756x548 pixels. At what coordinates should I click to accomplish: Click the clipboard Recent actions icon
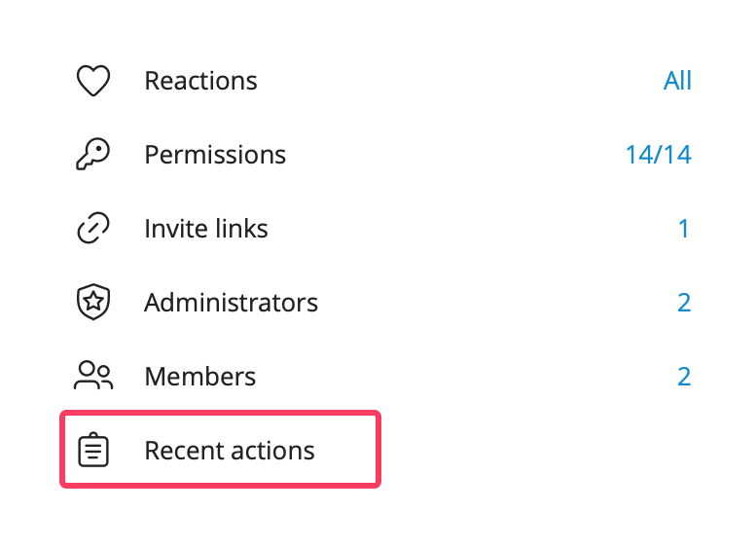[x=93, y=450]
